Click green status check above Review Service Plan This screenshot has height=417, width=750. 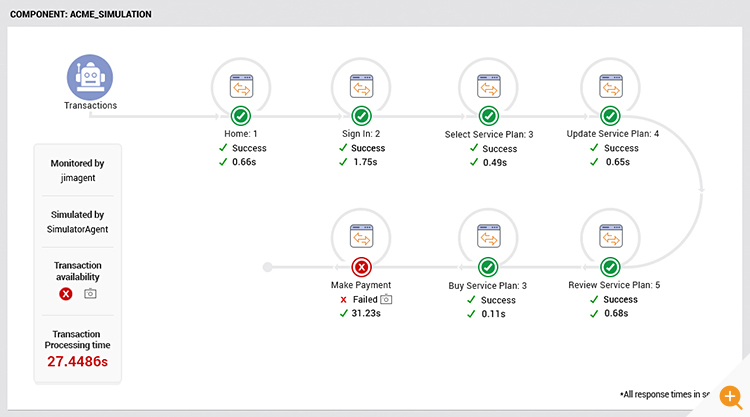pos(610,267)
